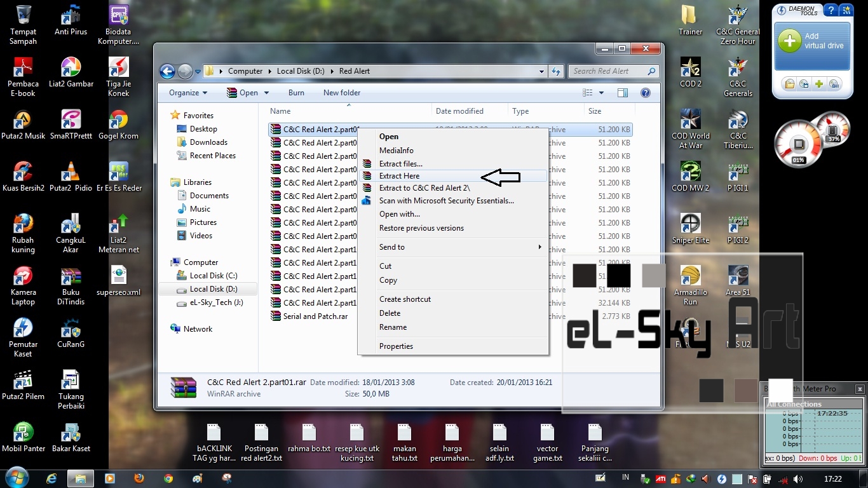Open the Rubah kuning Firefox icon

tap(24, 233)
